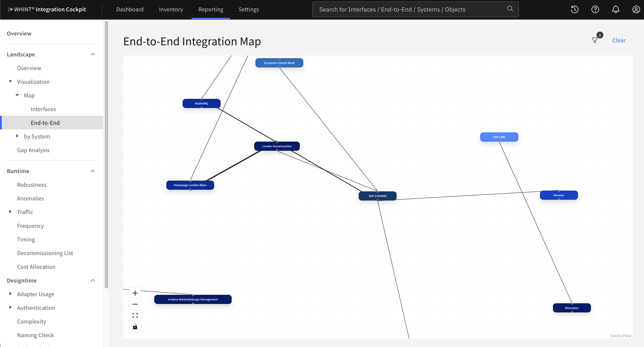
Task: Open the Interfaces map view
Action: (43, 109)
